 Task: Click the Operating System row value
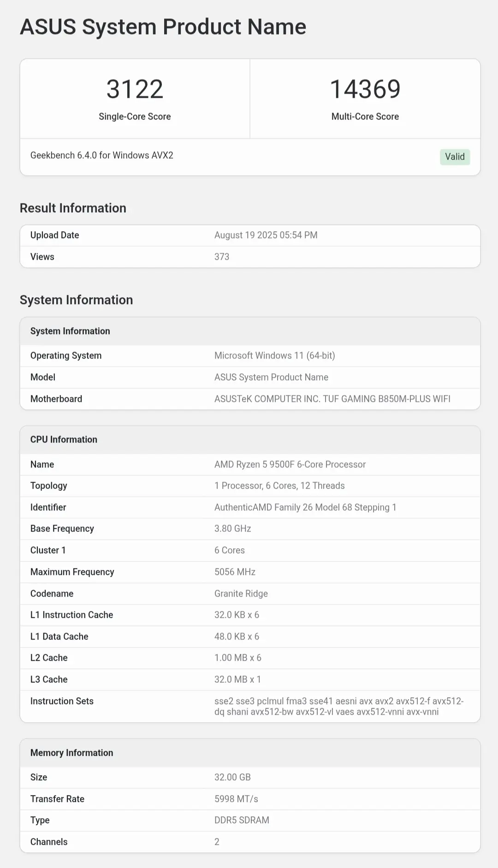click(275, 355)
